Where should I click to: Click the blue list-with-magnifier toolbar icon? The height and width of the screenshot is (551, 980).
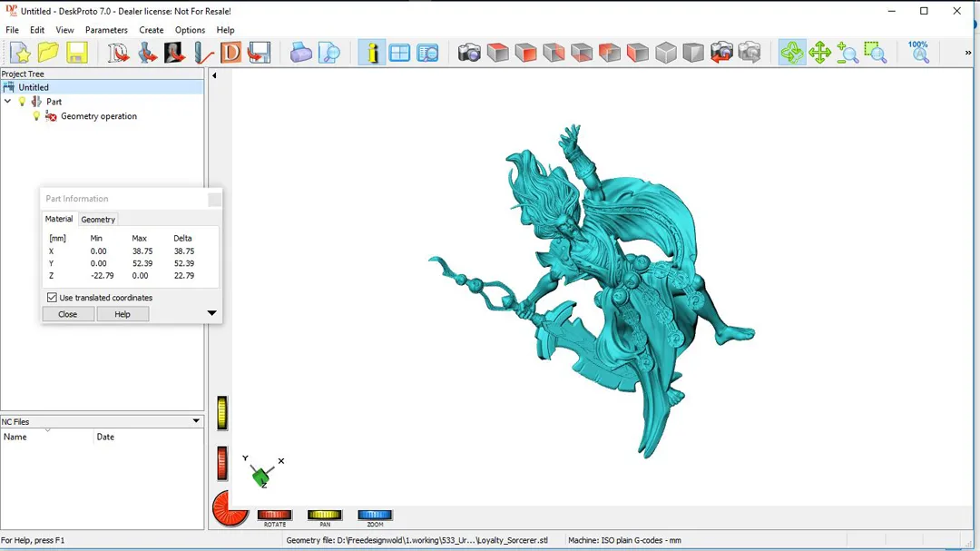pos(427,53)
